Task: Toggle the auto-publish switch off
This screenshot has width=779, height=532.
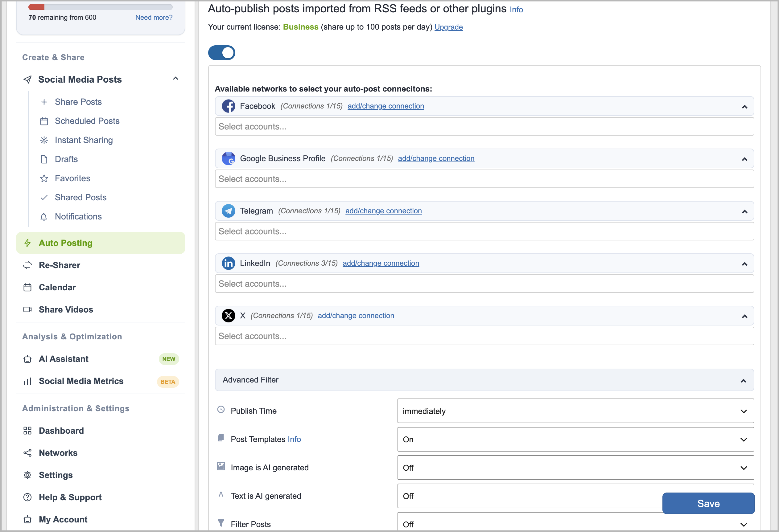Action: pyautogui.click(x=221, y=53)
